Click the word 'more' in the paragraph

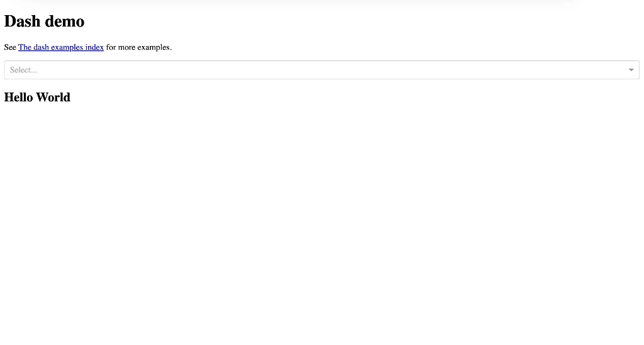click(x=127, y=47)
